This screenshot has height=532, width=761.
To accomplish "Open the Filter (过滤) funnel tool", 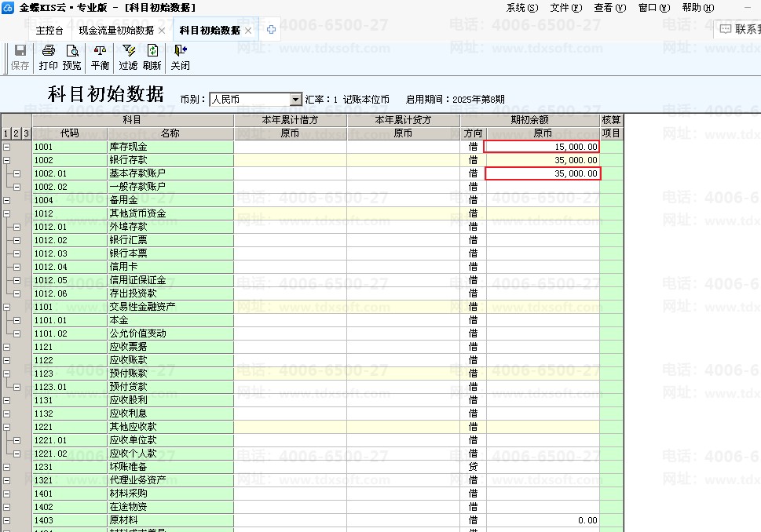I will pos(128,58).
